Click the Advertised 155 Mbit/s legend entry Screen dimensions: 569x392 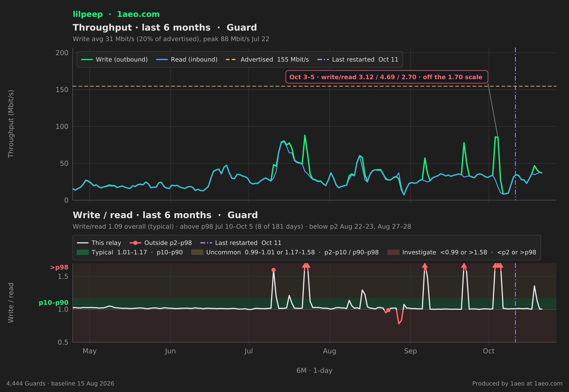[x=267, y=60]
